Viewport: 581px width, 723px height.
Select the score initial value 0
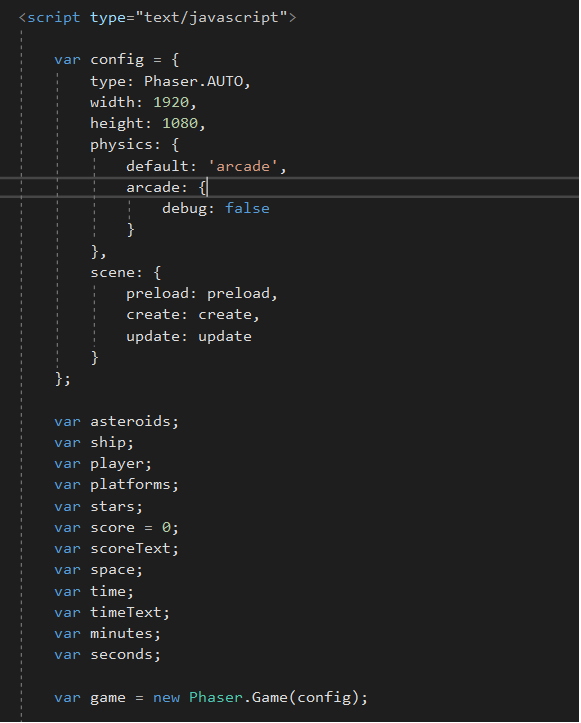pyautogui.click(x=166, y=527)
